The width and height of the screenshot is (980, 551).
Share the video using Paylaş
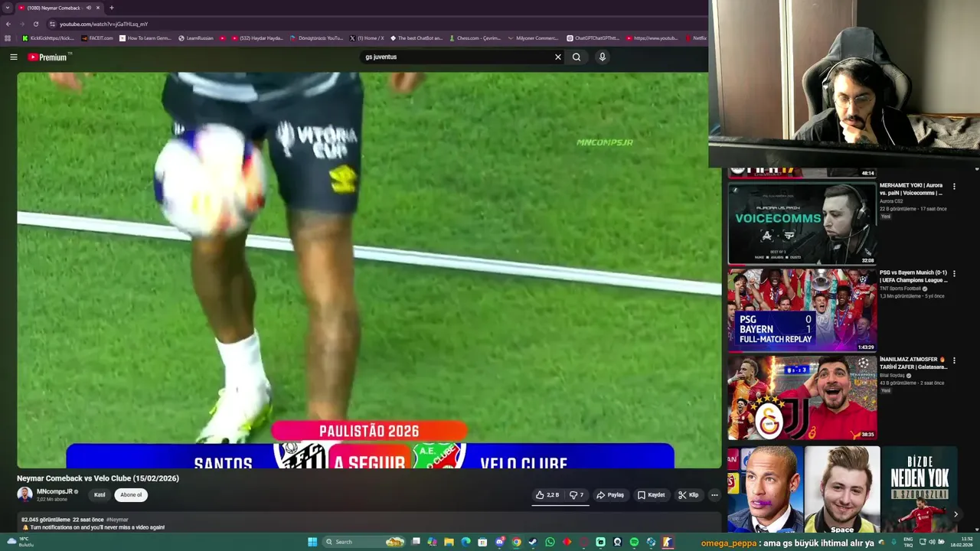611,495
